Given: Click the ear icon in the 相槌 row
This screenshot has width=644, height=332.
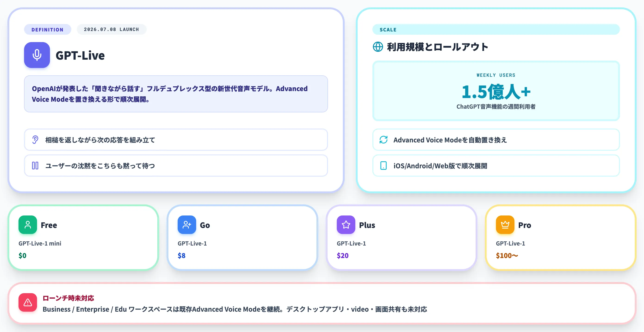Looking at the screenshot, I should pos(35,140).
